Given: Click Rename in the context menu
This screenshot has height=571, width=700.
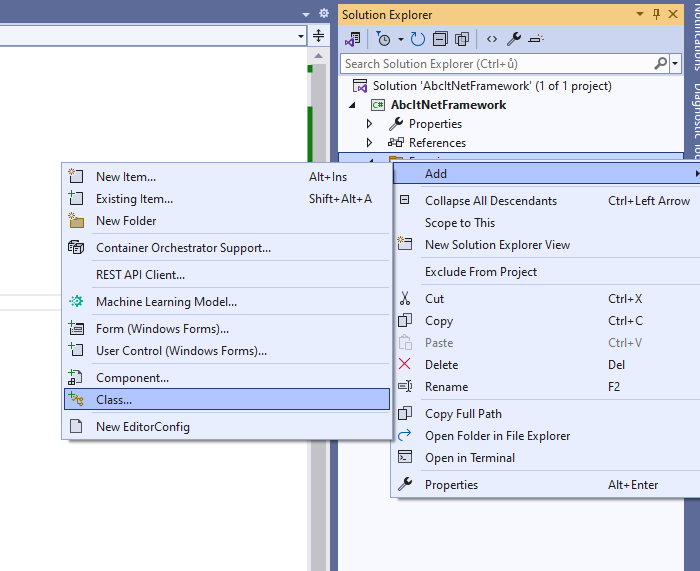Looking at the screenshot, I should [x=446, y=387].
